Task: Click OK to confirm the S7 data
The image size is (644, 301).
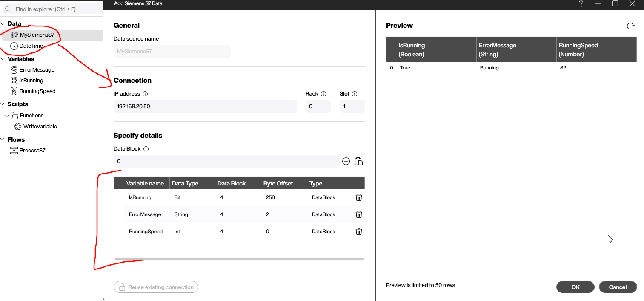Action: point(575,287)
